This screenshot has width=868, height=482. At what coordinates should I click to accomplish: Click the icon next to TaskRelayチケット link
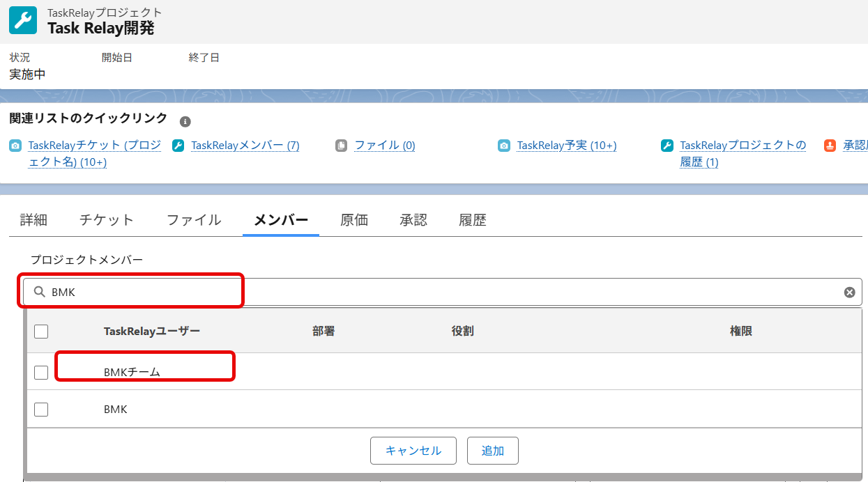pyautogui.click(x=15, y=146)
